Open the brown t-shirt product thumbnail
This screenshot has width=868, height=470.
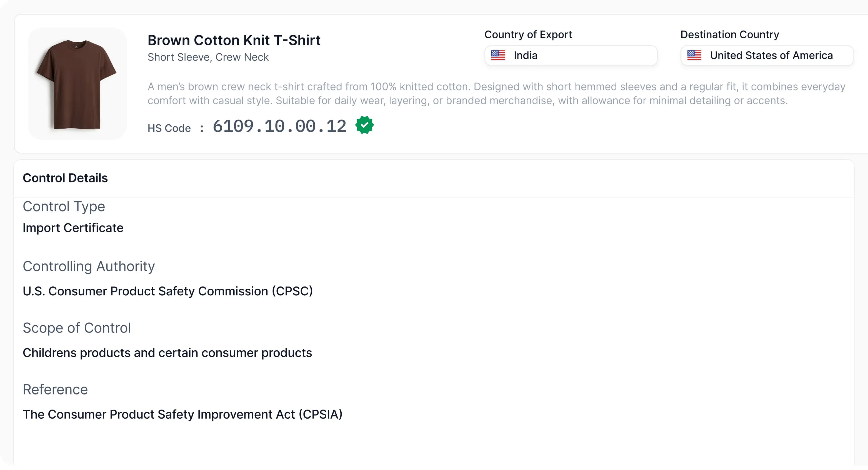77,84
